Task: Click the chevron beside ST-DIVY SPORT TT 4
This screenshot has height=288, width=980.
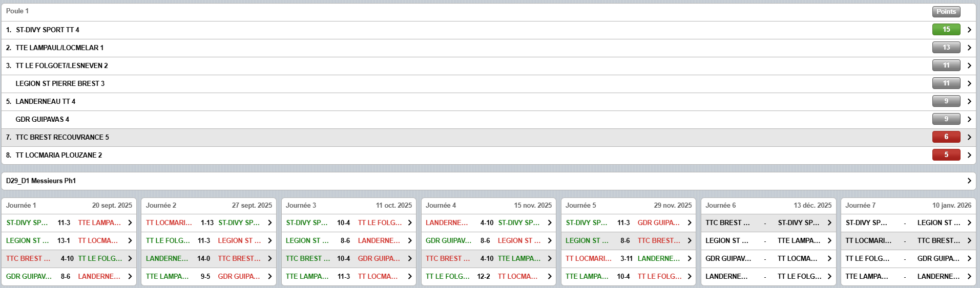Action: point(969,30)
